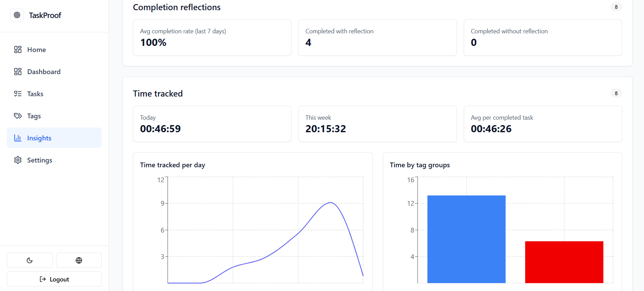Open the Dashboard grid icon
Screen dimensions: 644x291
[18, 71]
